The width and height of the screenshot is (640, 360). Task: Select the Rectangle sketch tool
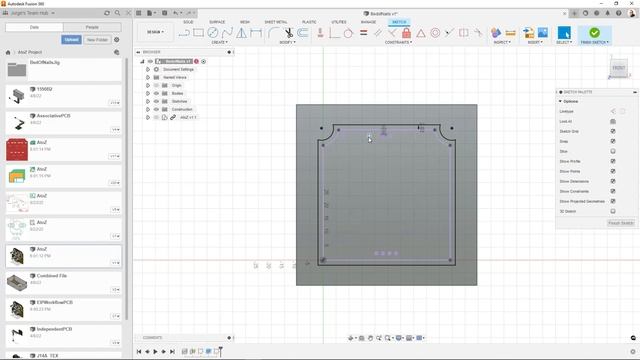click(198, 33)
